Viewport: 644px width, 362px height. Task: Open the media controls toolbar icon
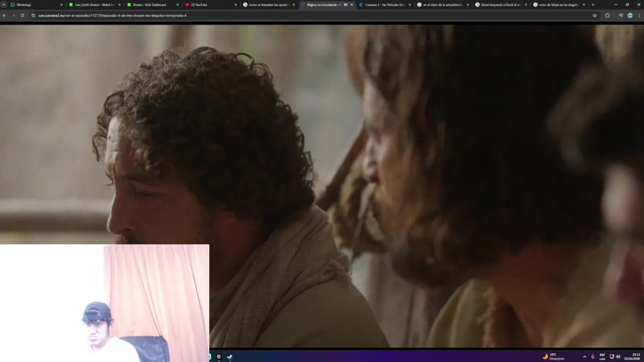pyautogui.click(x=621, y=16)
